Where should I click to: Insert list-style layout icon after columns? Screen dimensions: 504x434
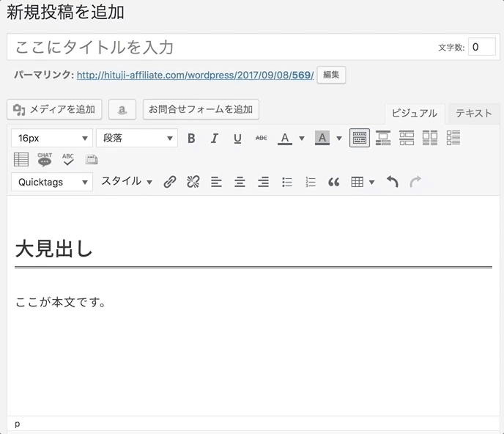(453, 138)
